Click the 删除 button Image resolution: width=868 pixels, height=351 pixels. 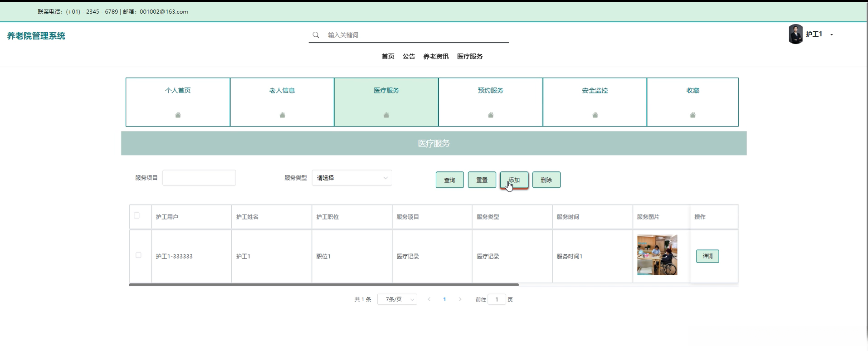(x=546, y=180)
